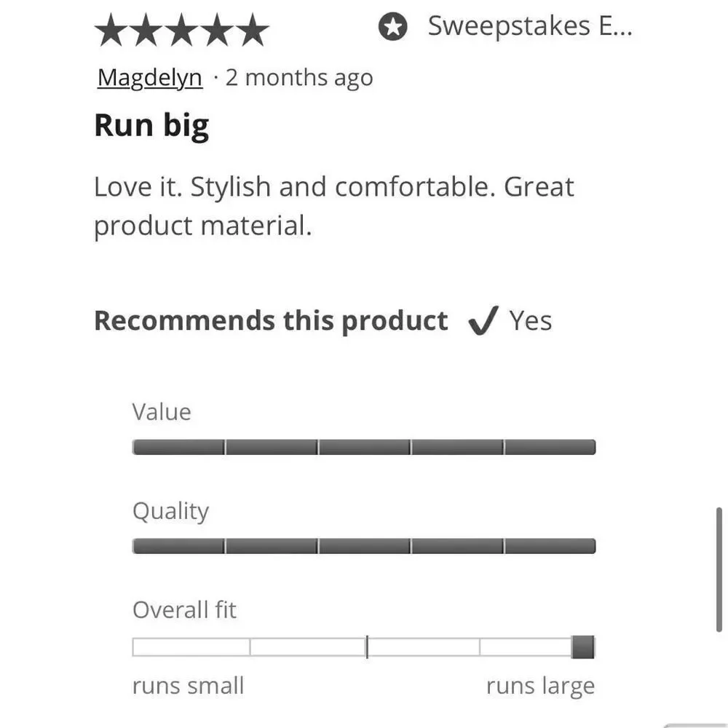Click the first segment of Quality bar

click(179, 546)
